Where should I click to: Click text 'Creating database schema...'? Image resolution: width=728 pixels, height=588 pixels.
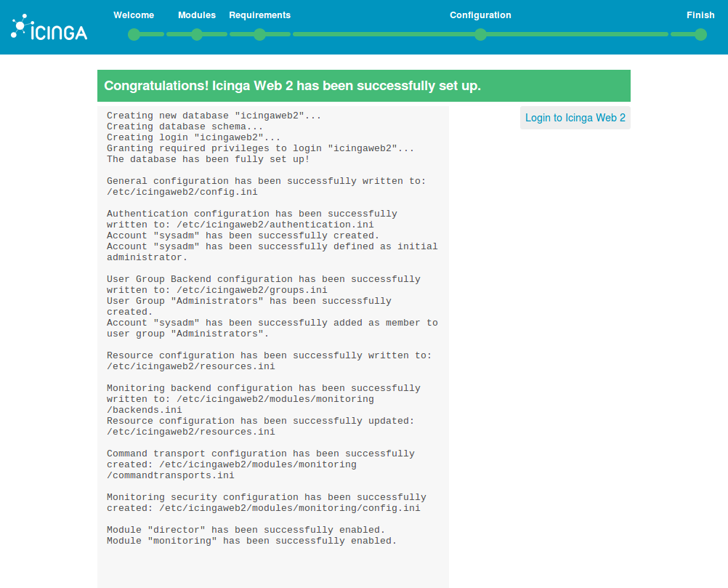[185, 126]
